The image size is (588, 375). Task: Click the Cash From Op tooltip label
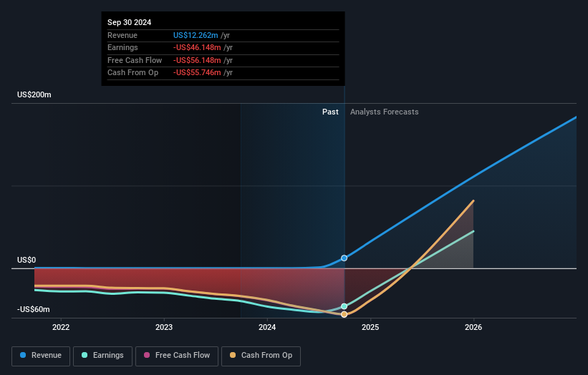(x=132, y=73)
